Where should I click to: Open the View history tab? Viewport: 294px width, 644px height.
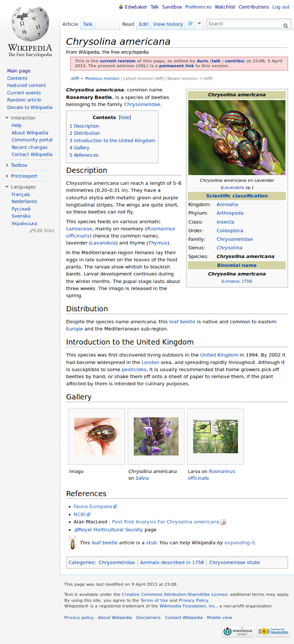pyautogui.click(x=168, y=24)
